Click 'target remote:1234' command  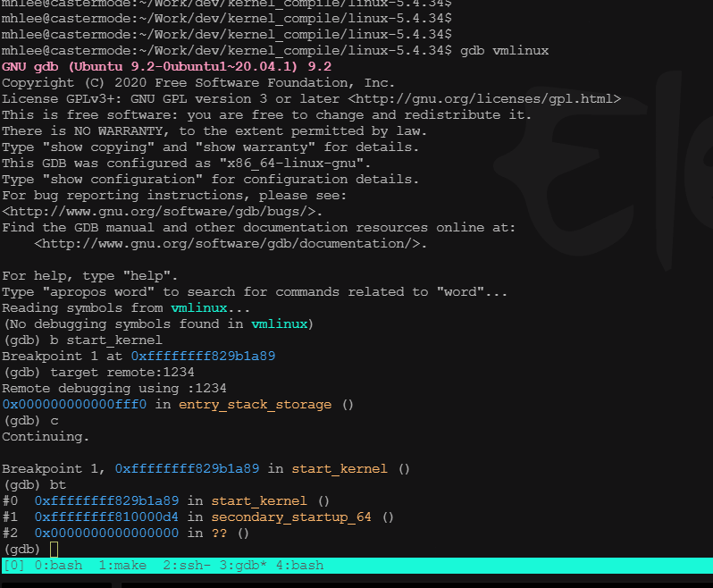pyautogui.click(x=122, y=373)
